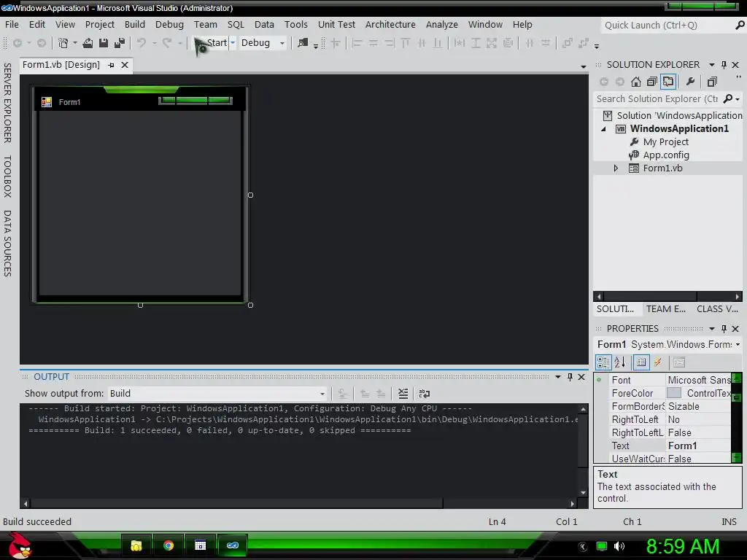Click the Undo arrow icon

tap(142, 43)
